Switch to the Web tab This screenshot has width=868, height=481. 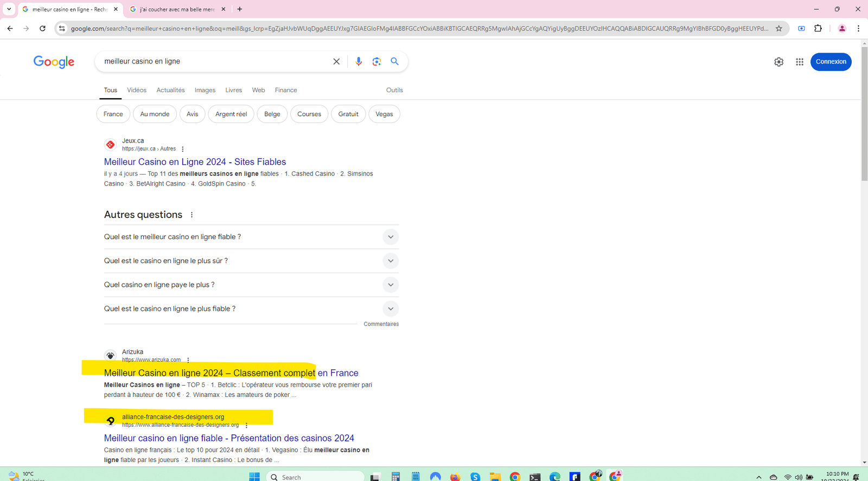tap(259, 90)
